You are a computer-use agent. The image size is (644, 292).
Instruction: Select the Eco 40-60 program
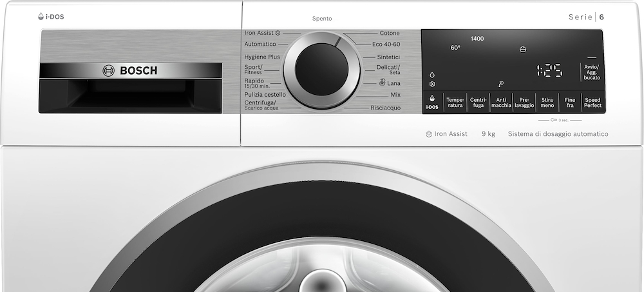pyautogui.click(x=386, y=44)
